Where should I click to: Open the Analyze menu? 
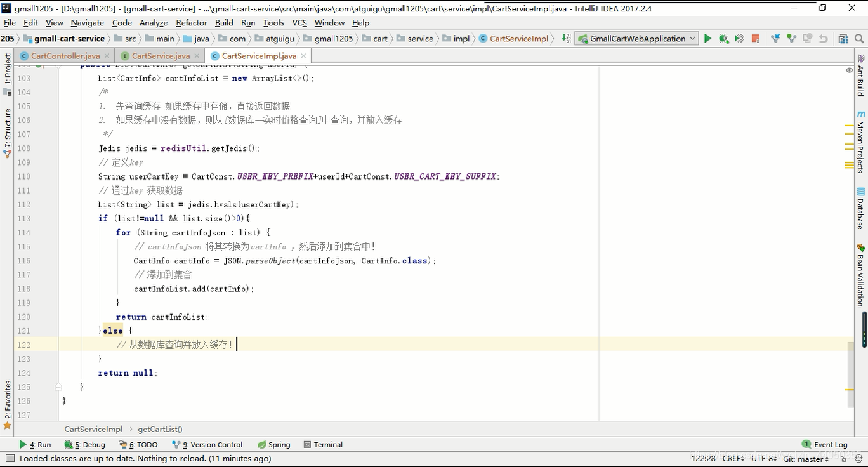(x=154, y=23)
